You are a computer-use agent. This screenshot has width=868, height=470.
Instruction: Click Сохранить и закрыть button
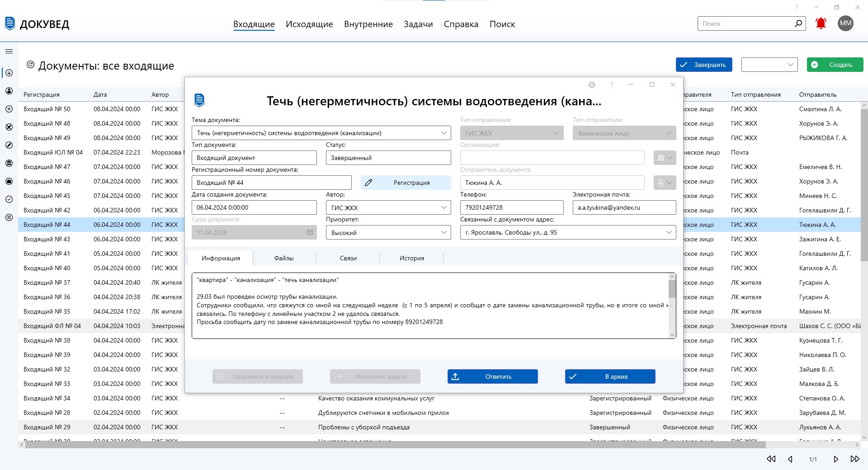point(258,376)
